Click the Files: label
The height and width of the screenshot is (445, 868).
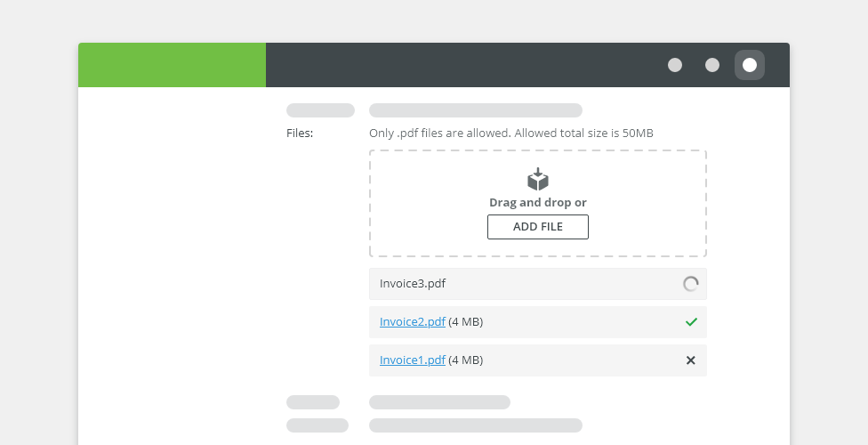tap(300, 133)
